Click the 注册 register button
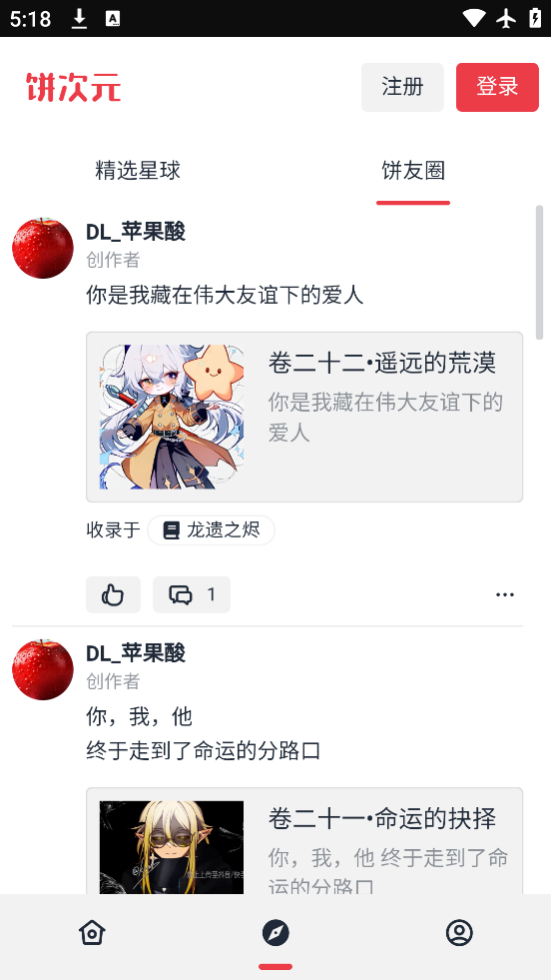 point(402,87)
